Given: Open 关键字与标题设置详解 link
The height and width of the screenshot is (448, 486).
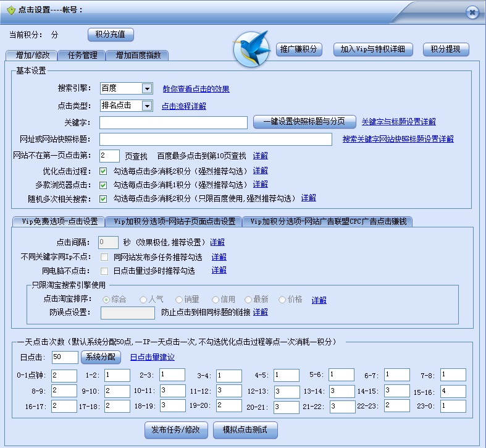Looking at the screenshot, I should point(398,122).
